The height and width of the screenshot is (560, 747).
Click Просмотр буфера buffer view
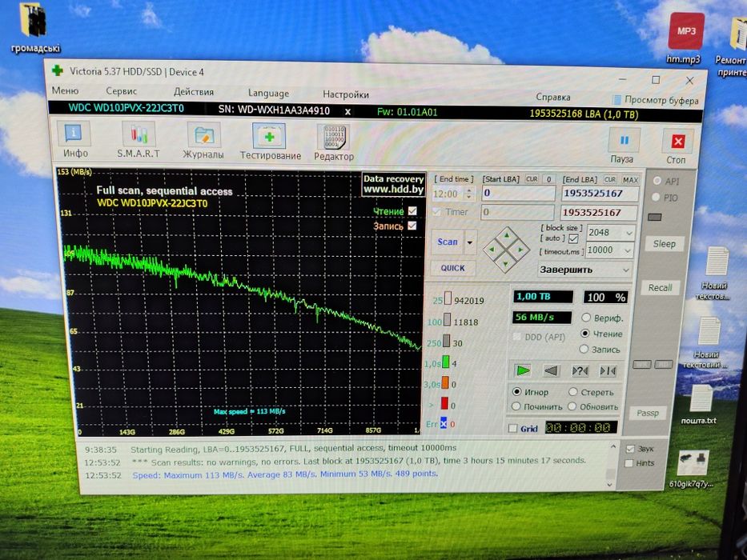(x=656, y=100)
